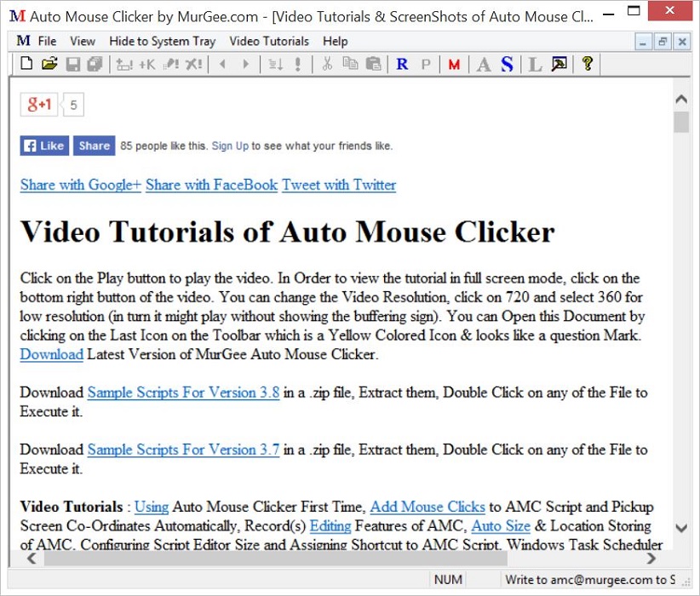Click the grayed-out single floppy Save icon
Screen dimensions: 700x596
[x=73, y=65]
